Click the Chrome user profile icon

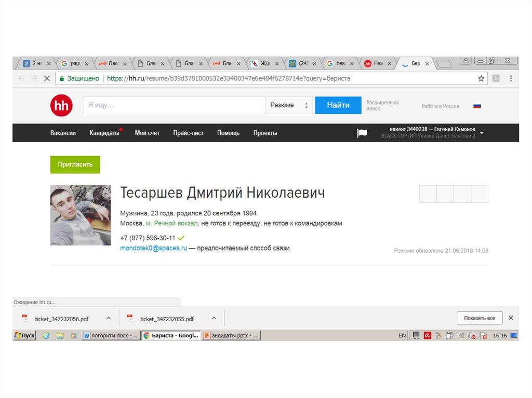tap(466, 61)
